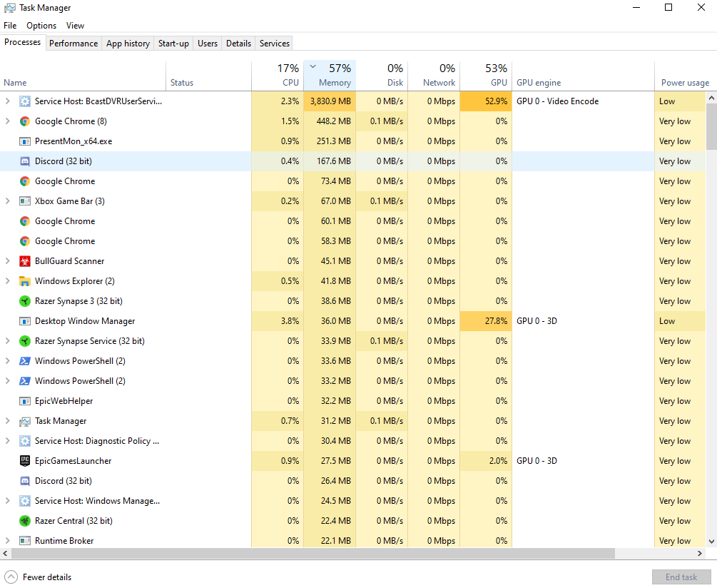Expand the BullGuard Scanner process
717x588 pixels.
coord(7,261)
